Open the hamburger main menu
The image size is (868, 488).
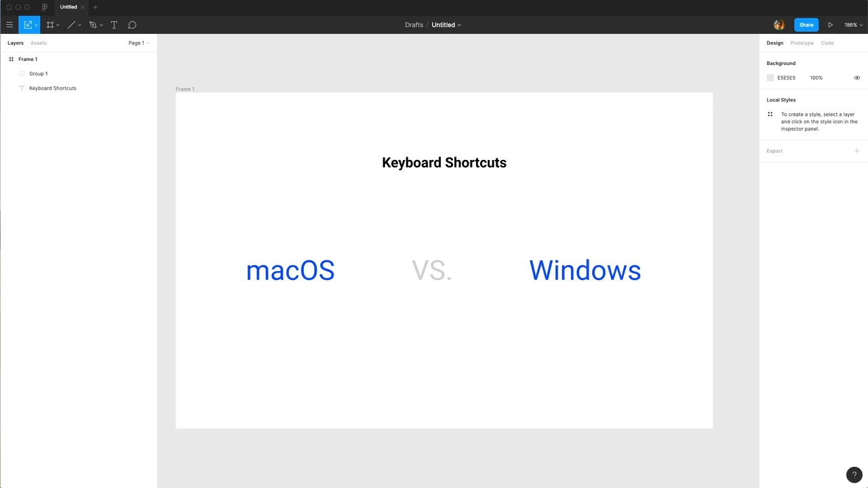tap(9, 25)
